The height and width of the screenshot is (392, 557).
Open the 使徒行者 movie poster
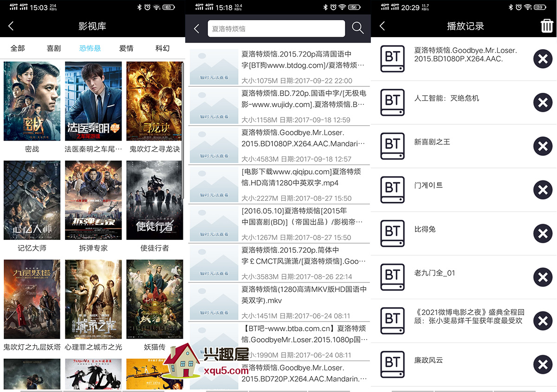click(x=155, y=200)
